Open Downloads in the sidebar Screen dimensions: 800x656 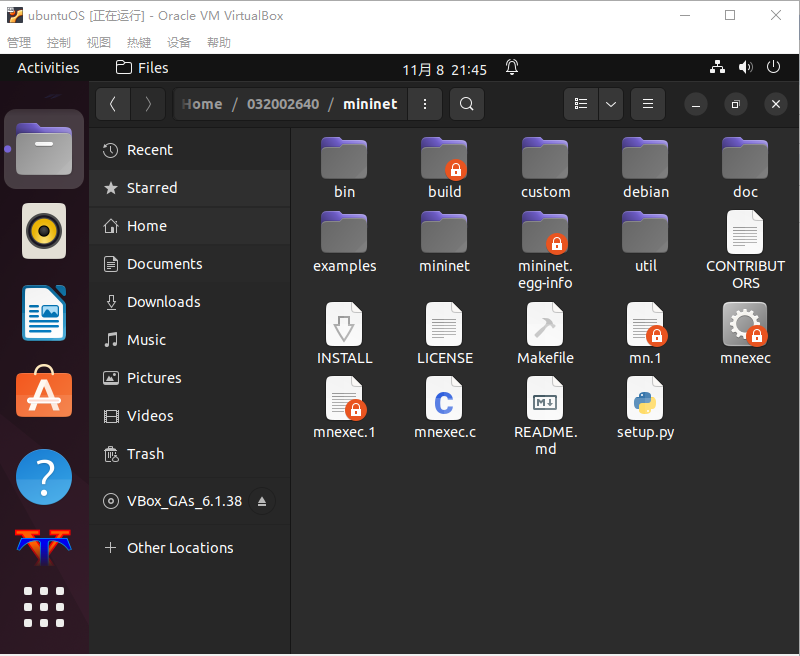coord(190,302)
